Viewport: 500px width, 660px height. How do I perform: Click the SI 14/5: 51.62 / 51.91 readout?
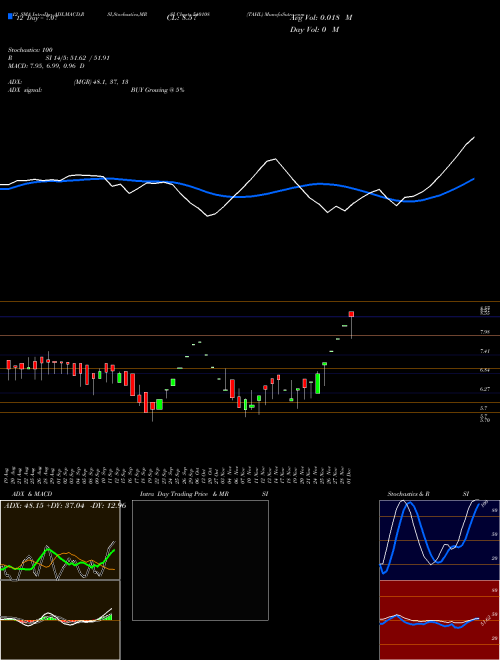click(x=78, y=58)
